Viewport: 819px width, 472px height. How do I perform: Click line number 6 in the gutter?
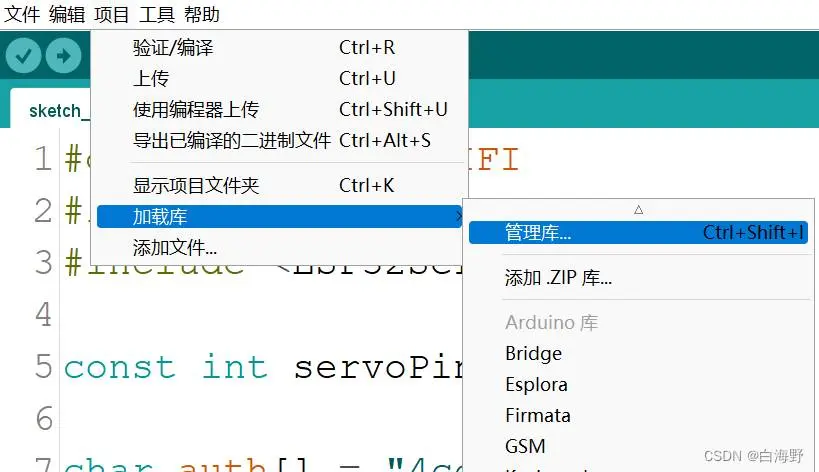[x=44, y=418]
